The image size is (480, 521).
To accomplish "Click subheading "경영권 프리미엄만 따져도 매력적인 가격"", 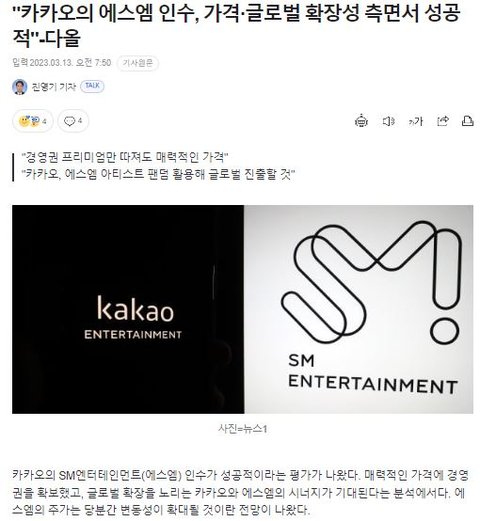I will tap(125, 157).
